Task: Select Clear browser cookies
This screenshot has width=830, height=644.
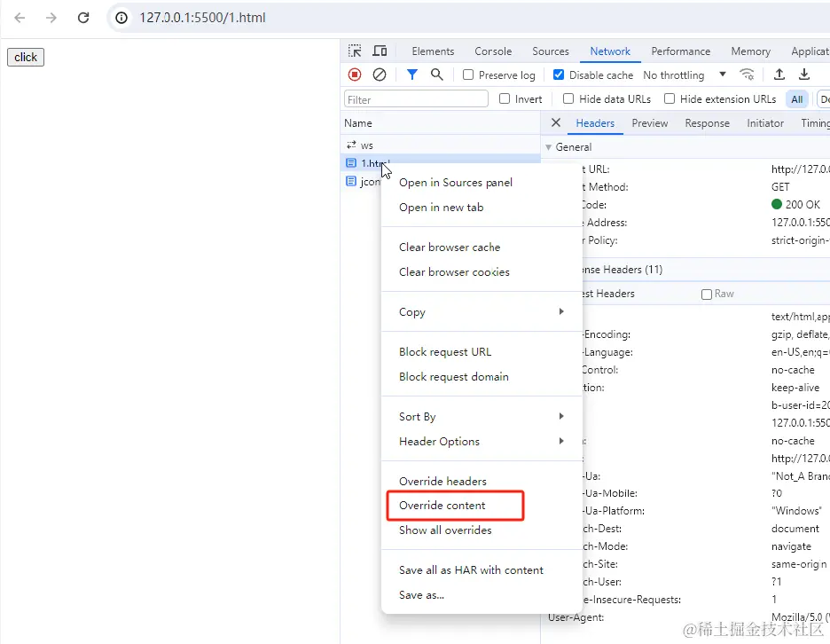Action: click(x=482, y=271)
